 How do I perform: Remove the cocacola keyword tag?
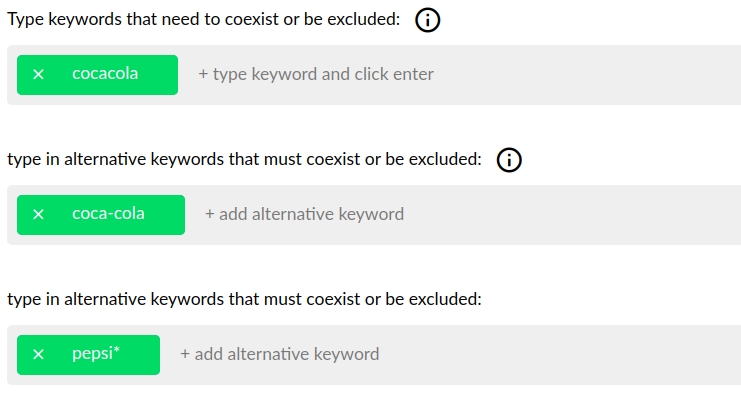[x=38, y=74]
